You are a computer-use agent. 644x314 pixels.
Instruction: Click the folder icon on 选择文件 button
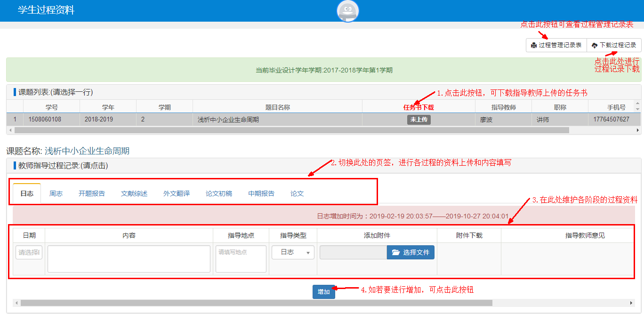[x=396, y=253]
